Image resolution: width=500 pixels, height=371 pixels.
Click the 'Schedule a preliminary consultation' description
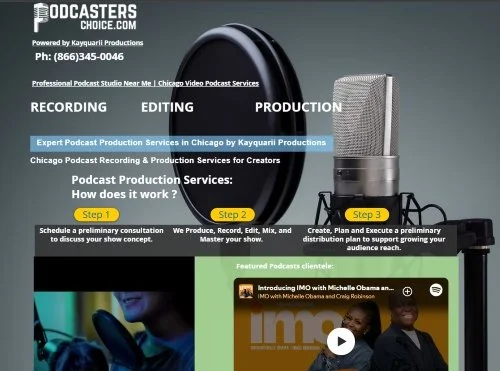coord(101,235)
